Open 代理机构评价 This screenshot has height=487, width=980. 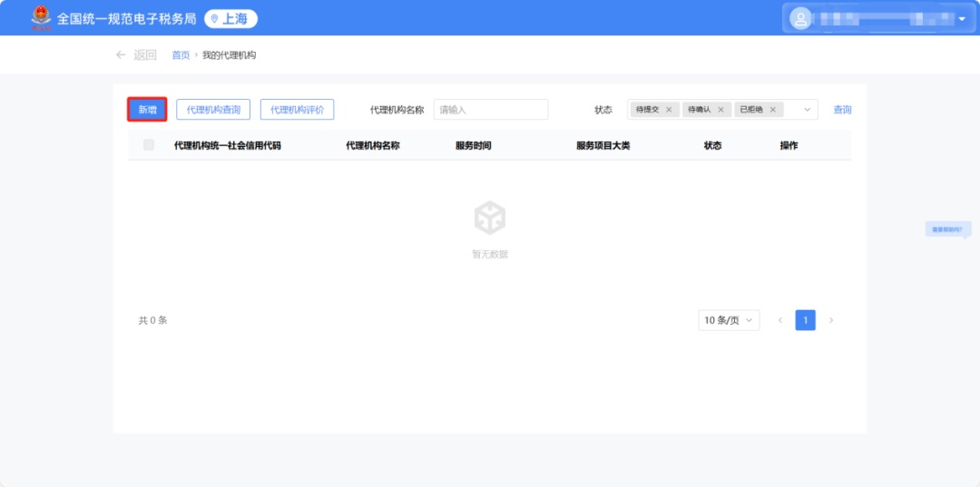tap(297, 110)
